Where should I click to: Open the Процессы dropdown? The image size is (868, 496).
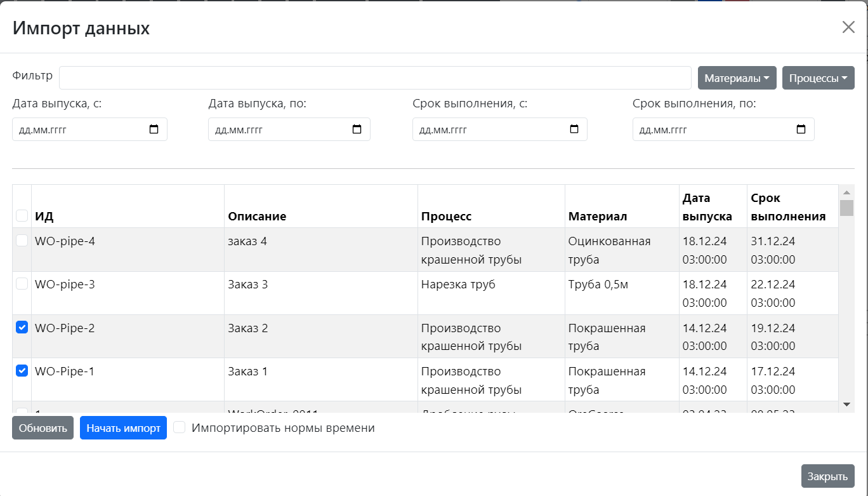(819, 78)
